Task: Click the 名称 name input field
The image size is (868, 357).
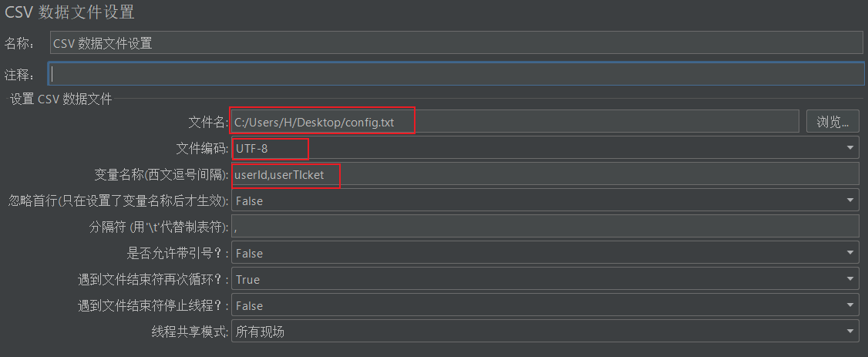Action: pyautogui.click(x=455, y=43)
